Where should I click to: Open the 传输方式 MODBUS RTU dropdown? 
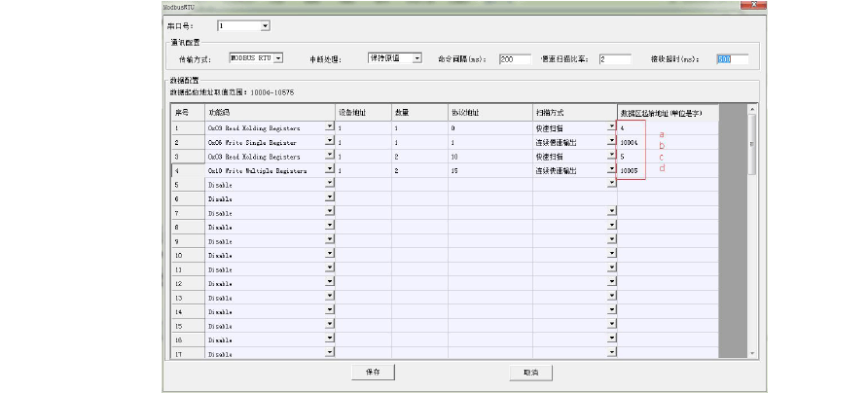pos(278,58)
